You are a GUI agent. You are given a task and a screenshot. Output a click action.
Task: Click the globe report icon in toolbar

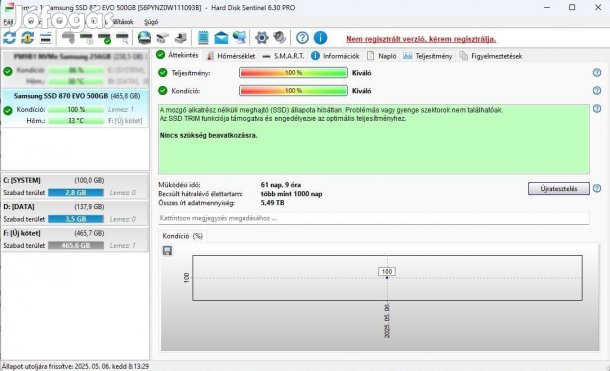(x=144, y=38)
